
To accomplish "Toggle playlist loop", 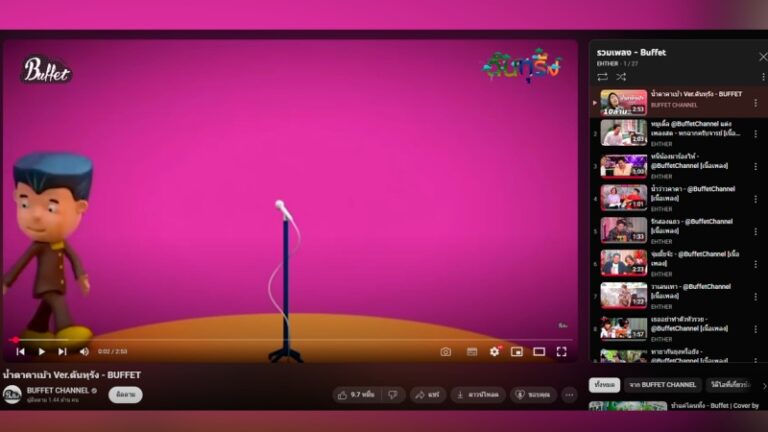I will pyautogui.click(x=602, y=76).
